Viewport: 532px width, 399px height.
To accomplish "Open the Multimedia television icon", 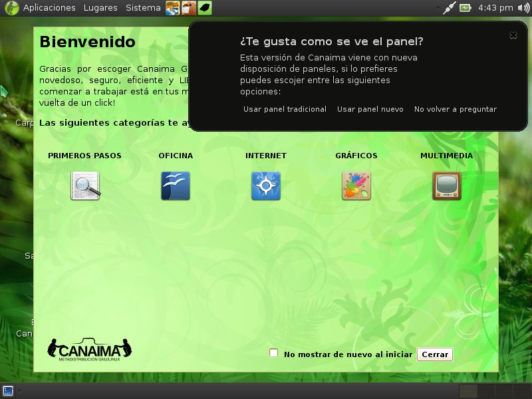I will coord(446,186).
